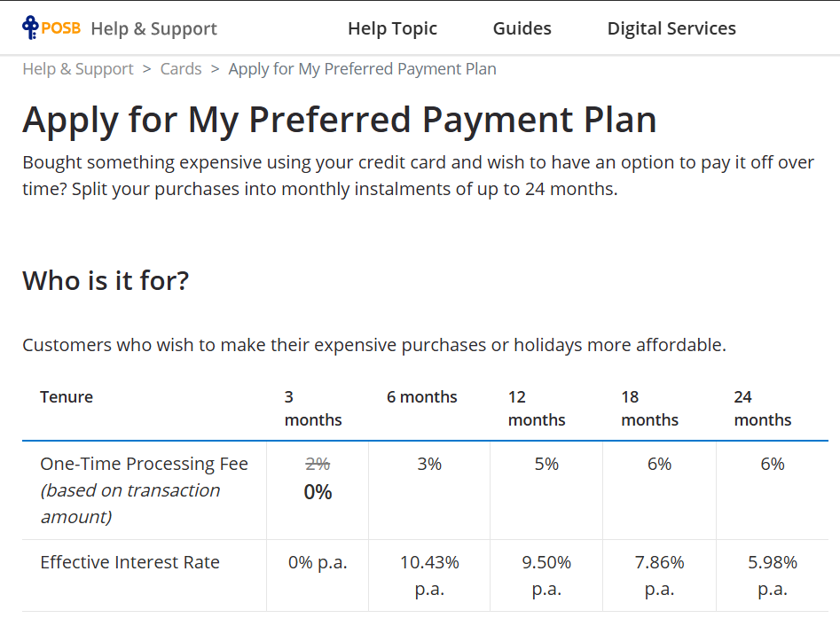Click the bold 0% processing fee

pyautogui.click(x=318, y=492)
